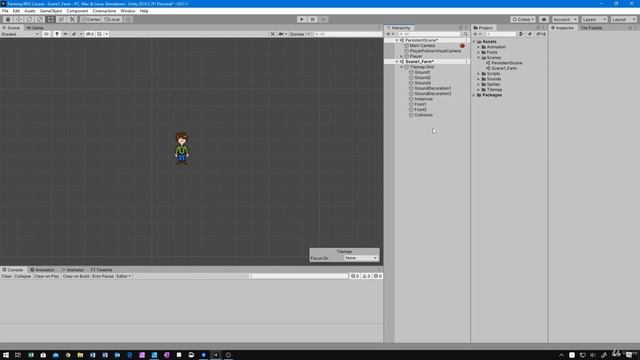Click console Clear button
Screen dimensions: 640x360
pos(7,276)
